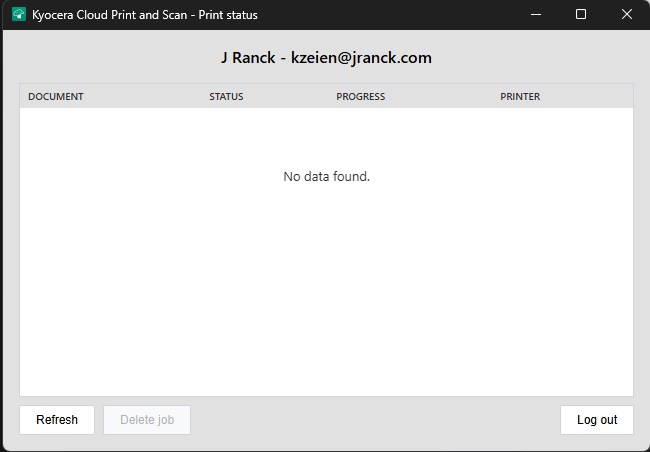The height and width of the screenshot is (452, 650).
Task: Click the Kyocera app icon in title bar
Action: (18, 15)
